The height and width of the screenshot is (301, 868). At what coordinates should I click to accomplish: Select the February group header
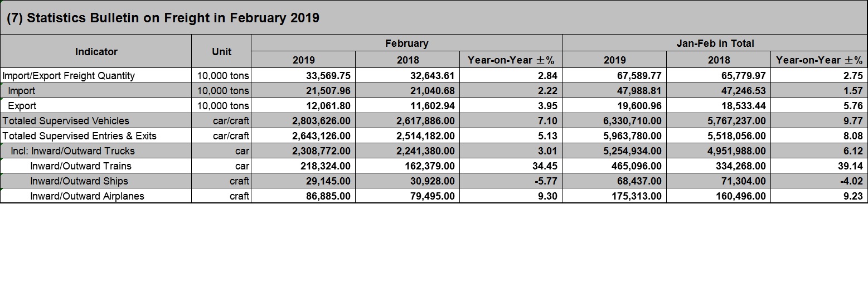(406, 43)
